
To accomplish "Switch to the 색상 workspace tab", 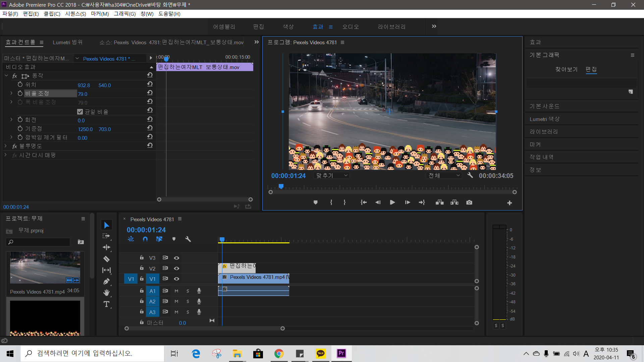I will 288,27.
